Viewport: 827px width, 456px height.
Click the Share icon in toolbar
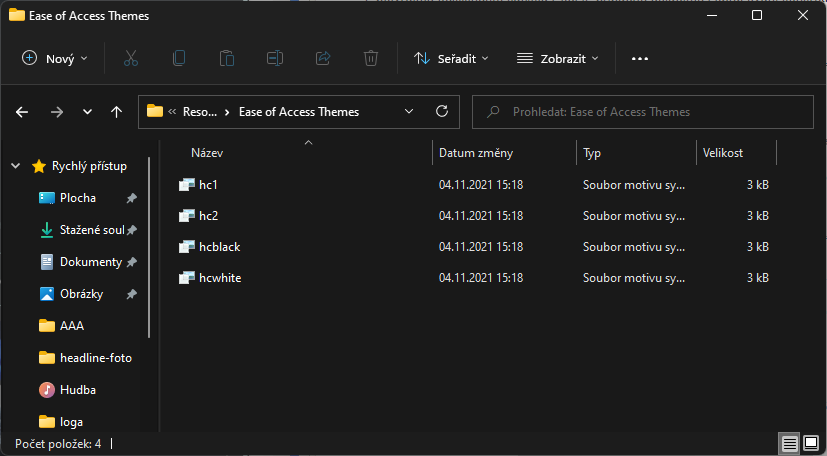pyautogui.click(x=323, y=58)
